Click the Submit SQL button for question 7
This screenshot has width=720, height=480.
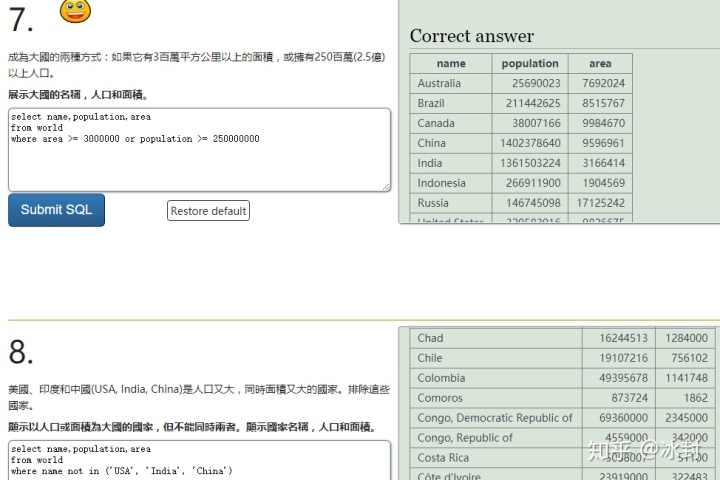click(56, 210)
